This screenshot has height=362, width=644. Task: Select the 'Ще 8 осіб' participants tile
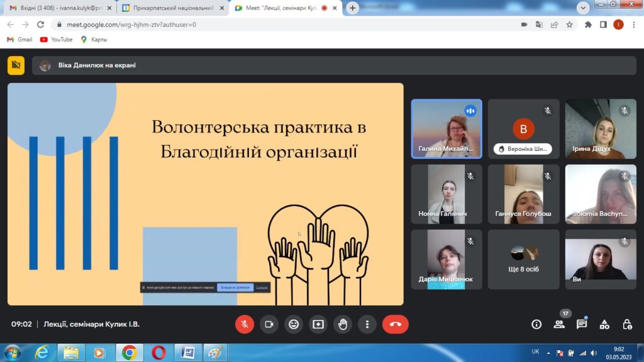coord(523,259)
